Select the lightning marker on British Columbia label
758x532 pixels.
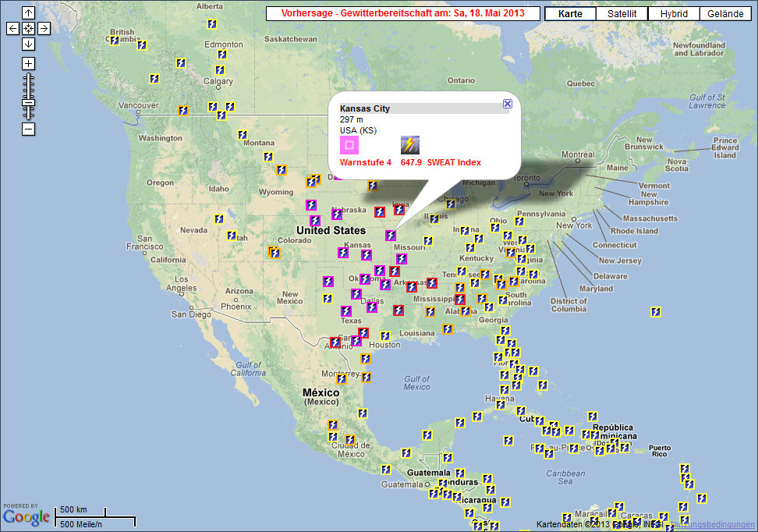tap(115, 41)
